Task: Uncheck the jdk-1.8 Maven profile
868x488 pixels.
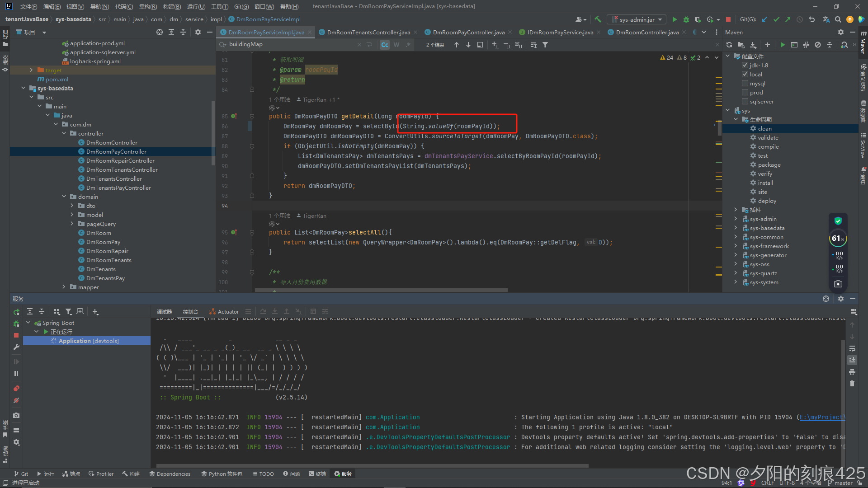Action: click(745, 66)
